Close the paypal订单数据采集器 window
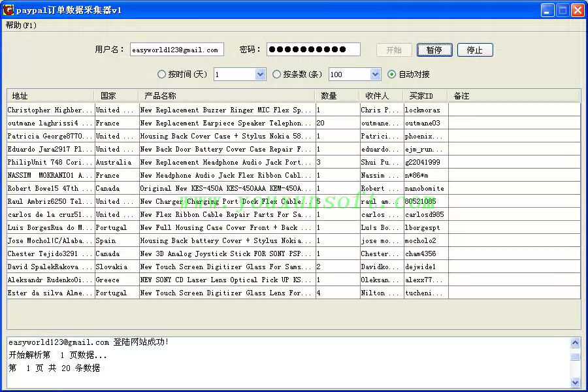The width and height of the screenshot is (588, 392). click(578, 10)
